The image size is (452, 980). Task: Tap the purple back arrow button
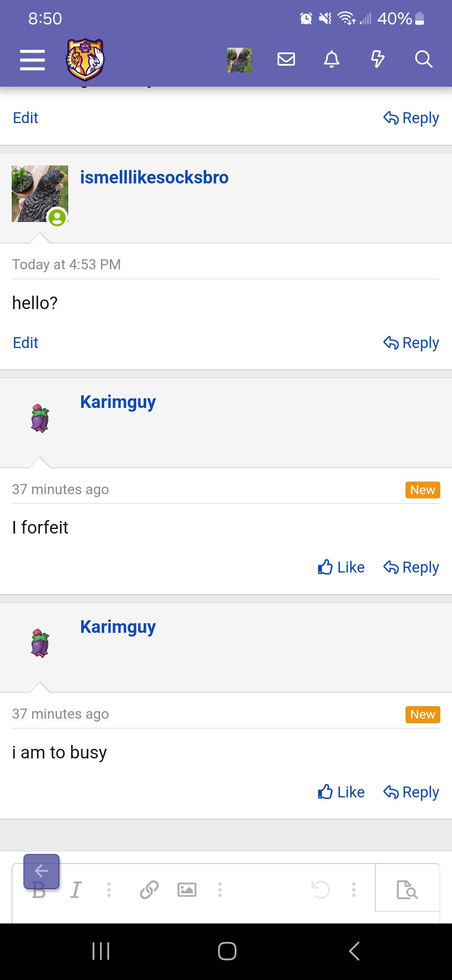(41, 871)
